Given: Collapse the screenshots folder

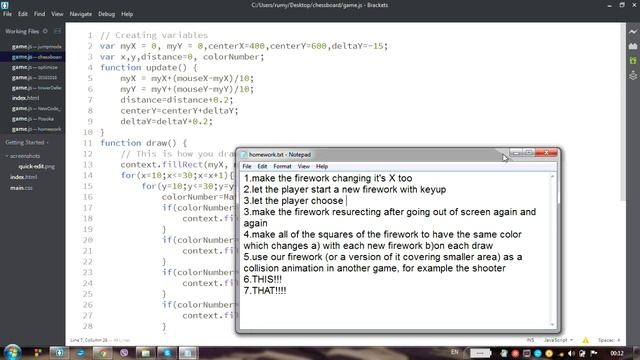Looking at the screenshot, I should 24,156.
